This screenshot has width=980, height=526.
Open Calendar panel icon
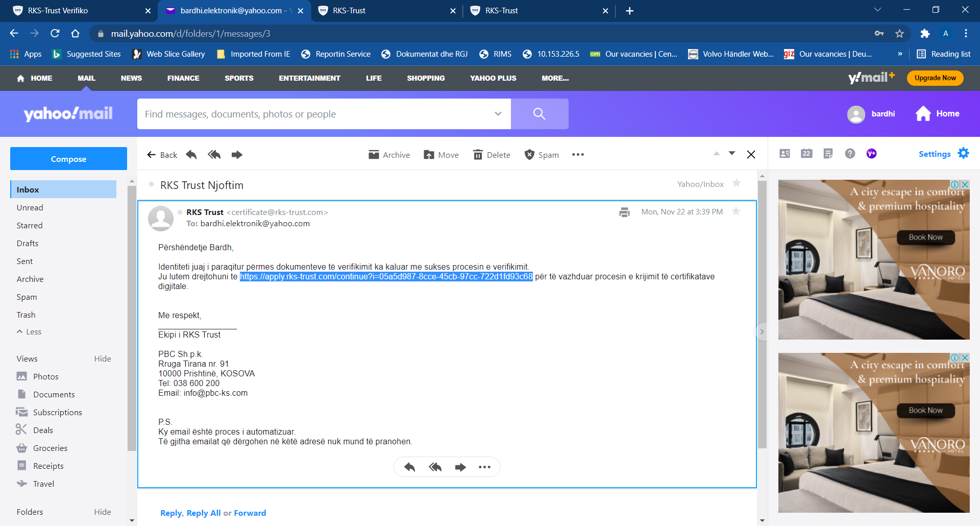coord(806,154)
